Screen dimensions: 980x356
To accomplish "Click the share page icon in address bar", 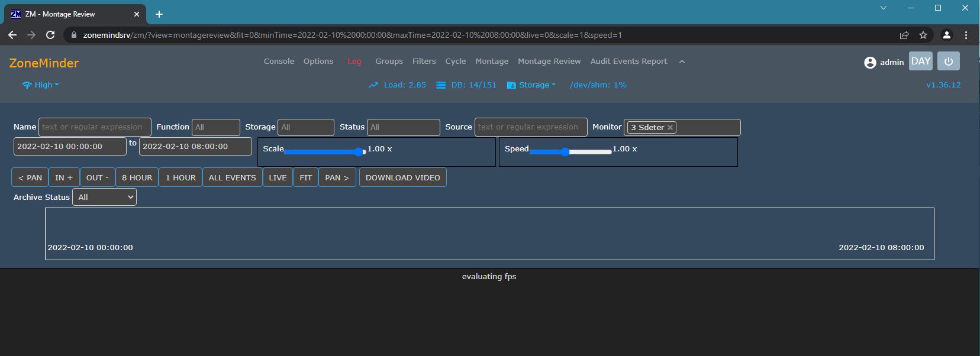I will click(904, 35).
